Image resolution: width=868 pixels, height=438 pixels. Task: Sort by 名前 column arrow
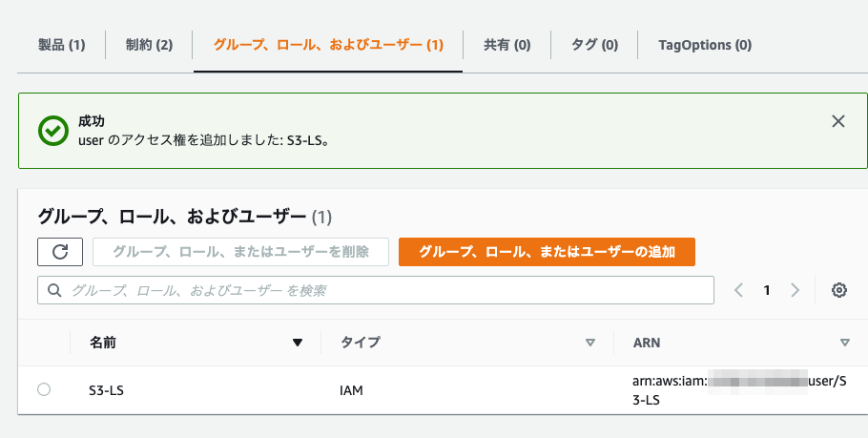(x=298, y=343)
